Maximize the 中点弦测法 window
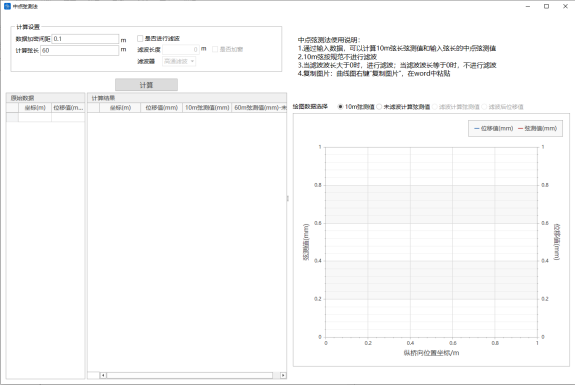The width and height of the screenshot is (576, 385). [547, 6]
